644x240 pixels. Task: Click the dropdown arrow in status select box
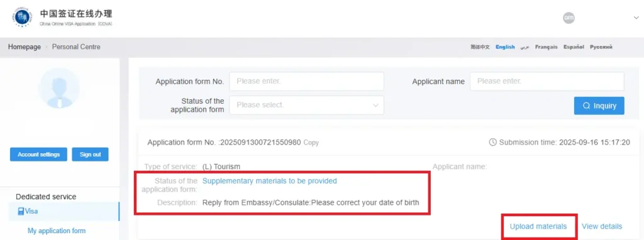tap(375, 106)
